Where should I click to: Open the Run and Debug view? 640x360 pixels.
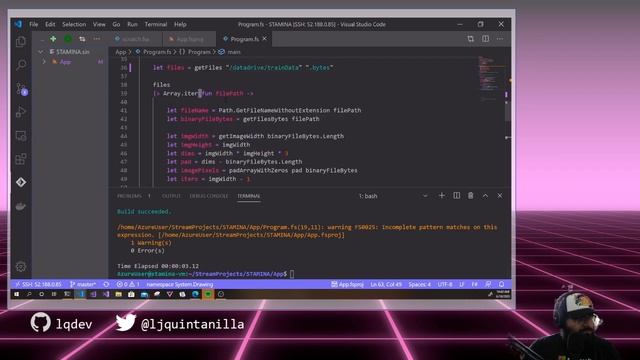tap(21, 112)
